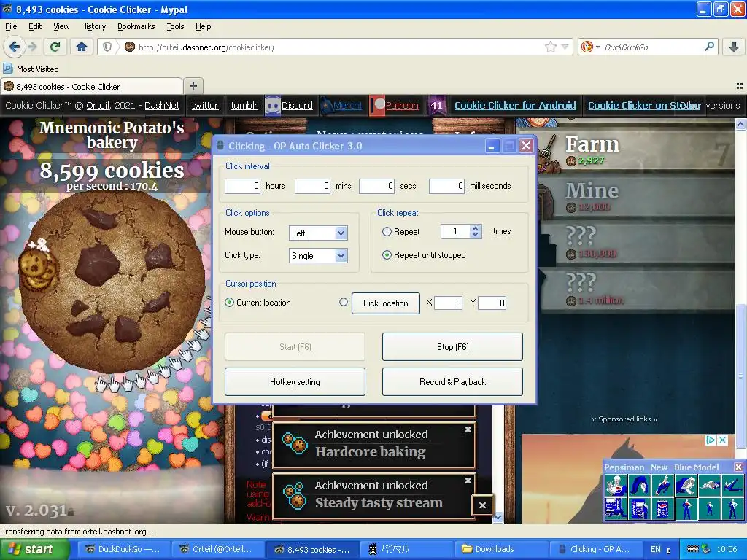Click the EN language indicator in tray
747x560 pixels.
point(656,549)
